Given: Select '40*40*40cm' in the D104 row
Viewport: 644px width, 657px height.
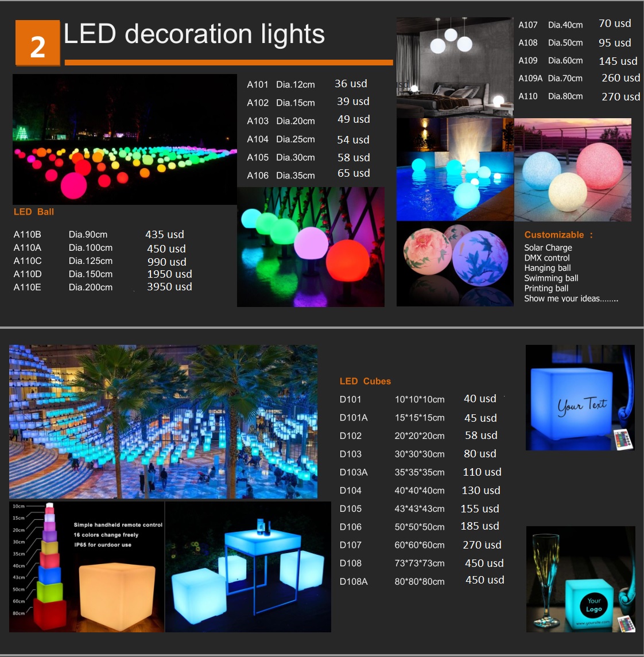Looking at the screenshot, I should coord(420,490).
